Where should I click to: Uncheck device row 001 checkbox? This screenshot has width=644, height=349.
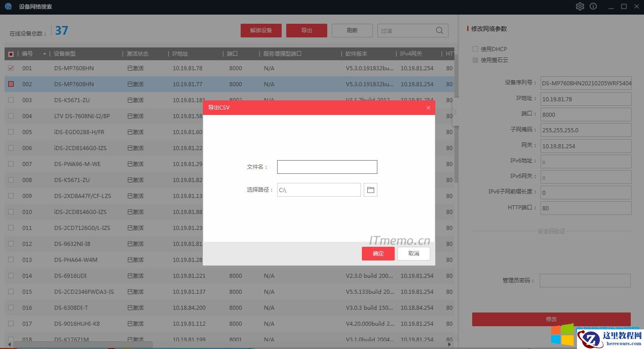pos(11,68)
